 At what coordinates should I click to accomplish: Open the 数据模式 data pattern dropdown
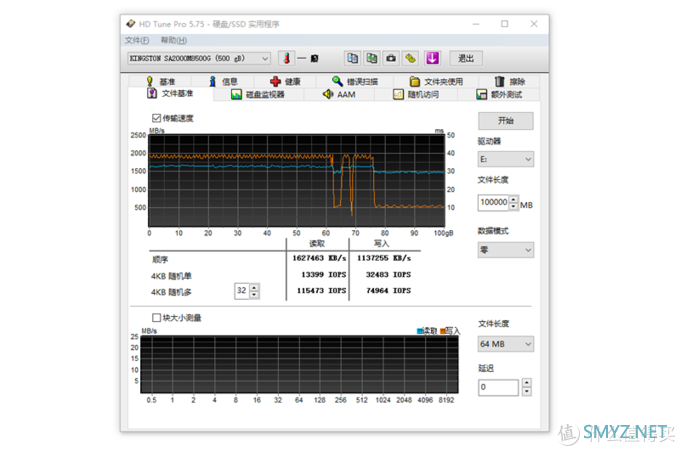coord(506,250)
